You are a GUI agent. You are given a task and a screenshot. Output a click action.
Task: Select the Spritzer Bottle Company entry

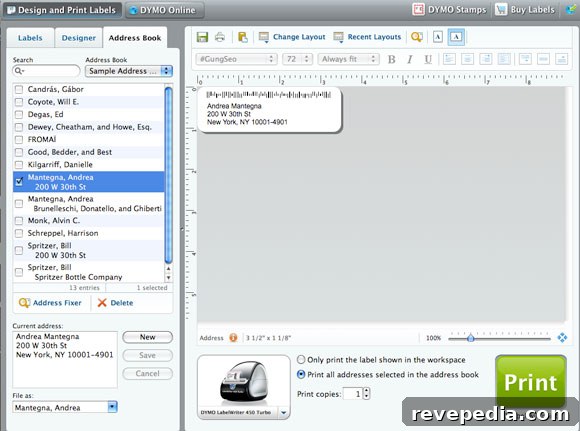coord(88,272)
